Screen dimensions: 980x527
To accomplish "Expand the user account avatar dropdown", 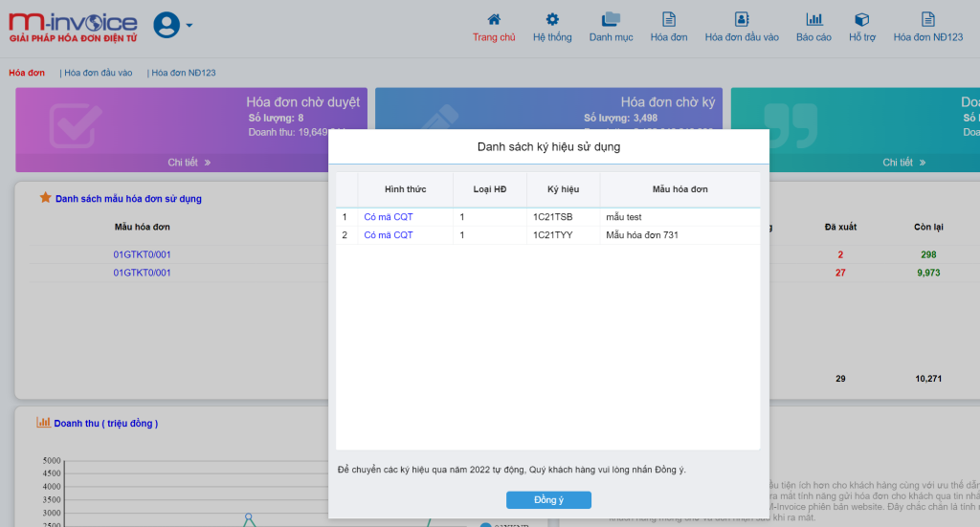I will click(173, 26).
